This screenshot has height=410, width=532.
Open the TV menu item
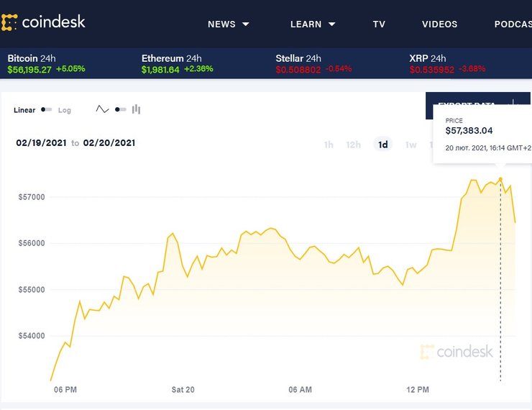coord(379,24)
